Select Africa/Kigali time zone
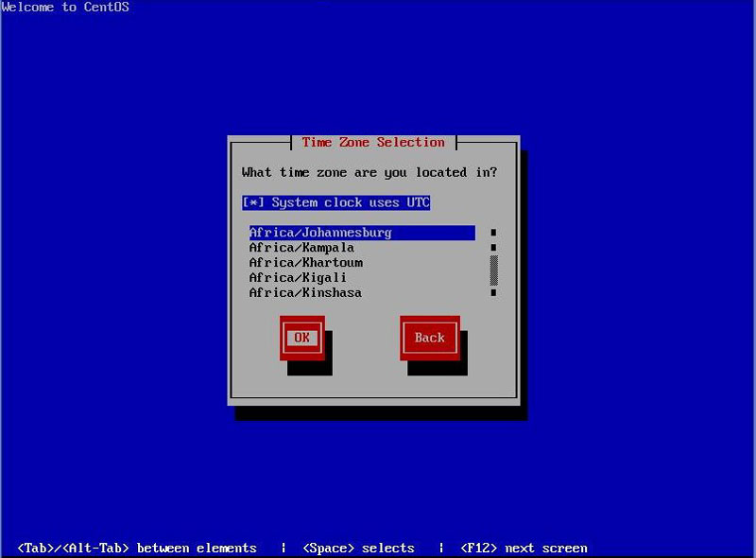The height and width of the screenshot is (558, 756). 362,277
